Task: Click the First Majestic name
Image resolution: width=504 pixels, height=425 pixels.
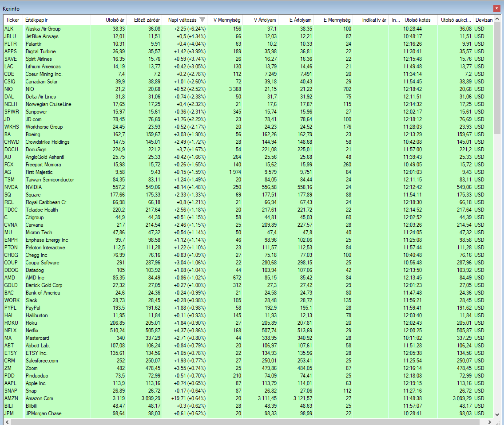Action: pos(39,172)
